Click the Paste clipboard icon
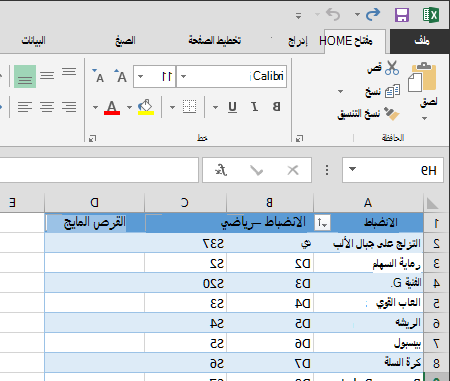 tap(422, 77)
